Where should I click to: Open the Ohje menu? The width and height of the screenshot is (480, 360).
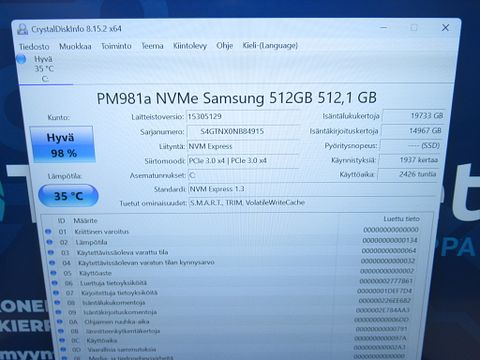click(x=225, y=45)
